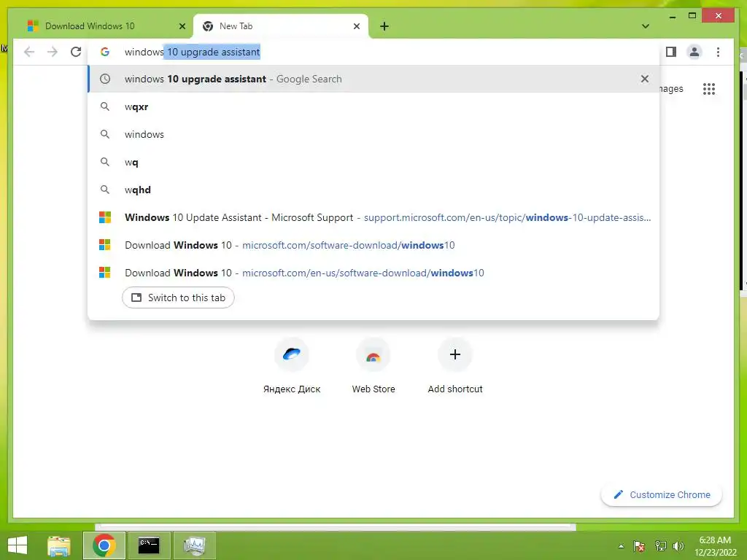This screenshot has width=747, height=560.
Task: Show hidden tray icons arrow
Action: click(x=621, y=546)
